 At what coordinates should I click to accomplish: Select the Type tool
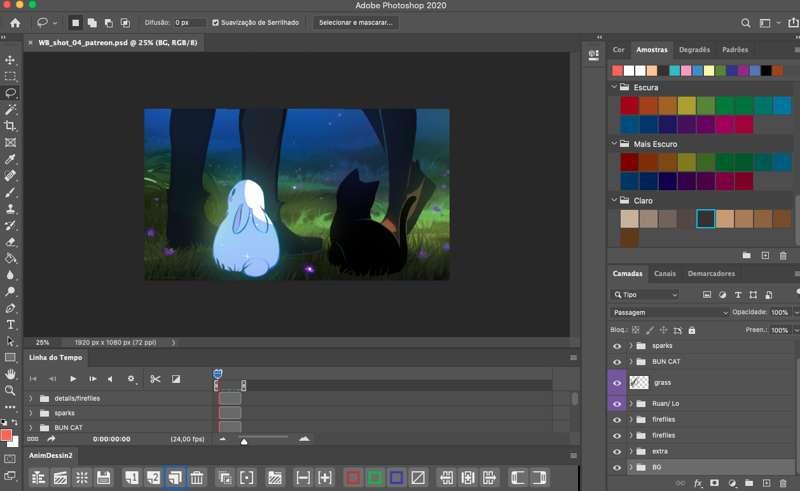click(x=10, y=325)
